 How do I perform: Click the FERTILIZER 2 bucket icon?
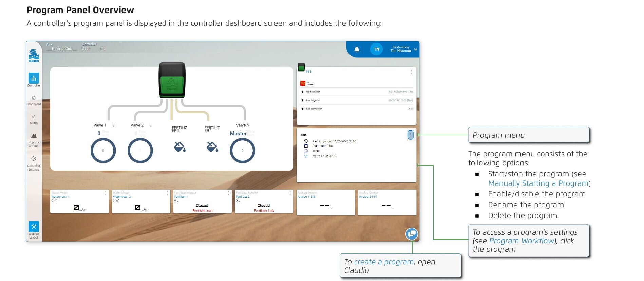[179, 147]
